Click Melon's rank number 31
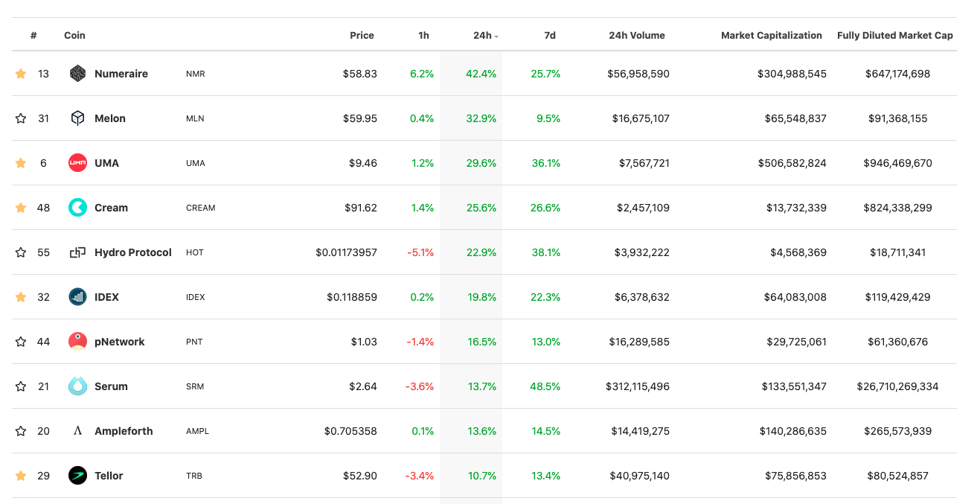This screenshot has width=980, height=504. pos(43,118)
